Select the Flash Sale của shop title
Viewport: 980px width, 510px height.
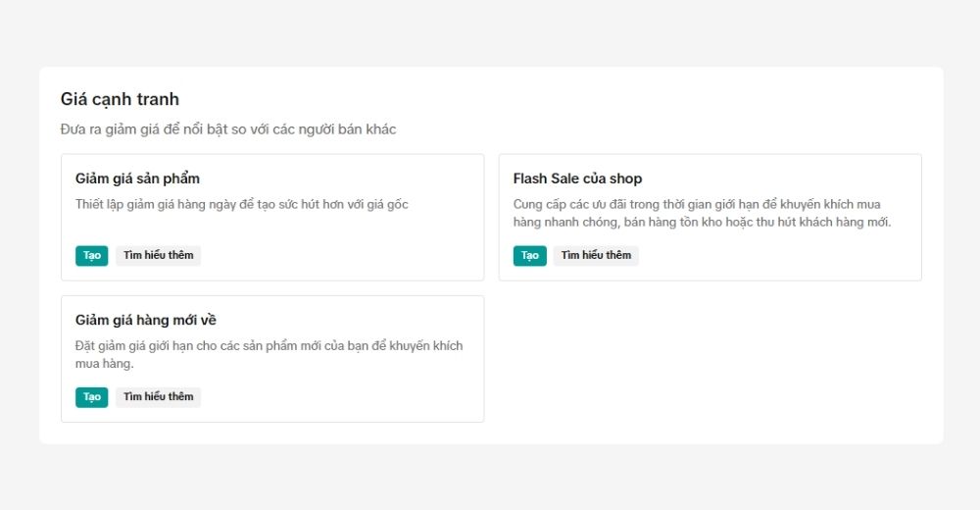[577, 178]
